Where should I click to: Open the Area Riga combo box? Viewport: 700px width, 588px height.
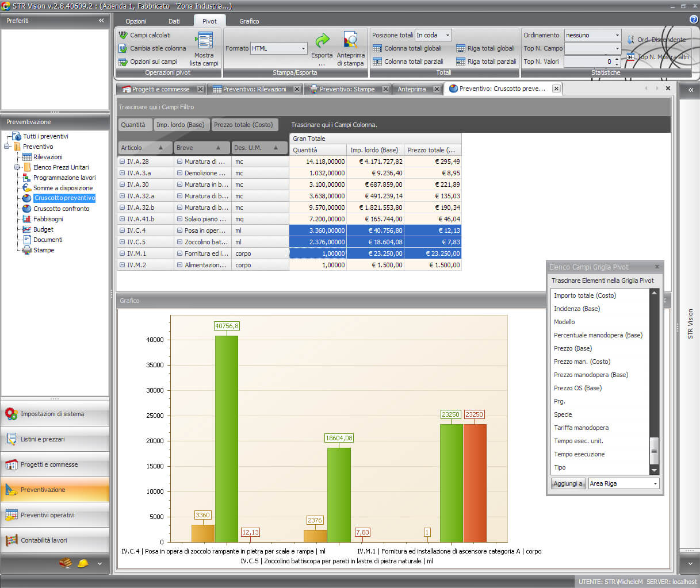coord(655,483)
